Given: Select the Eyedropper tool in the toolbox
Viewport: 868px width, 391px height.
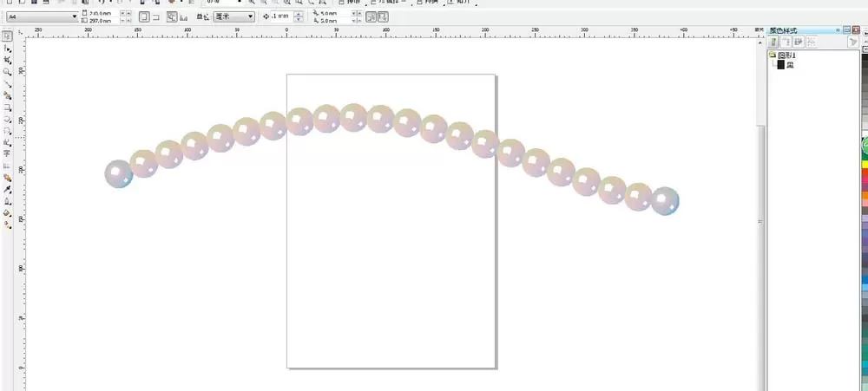Looking at the screenshot, I should tap(8, 190).
